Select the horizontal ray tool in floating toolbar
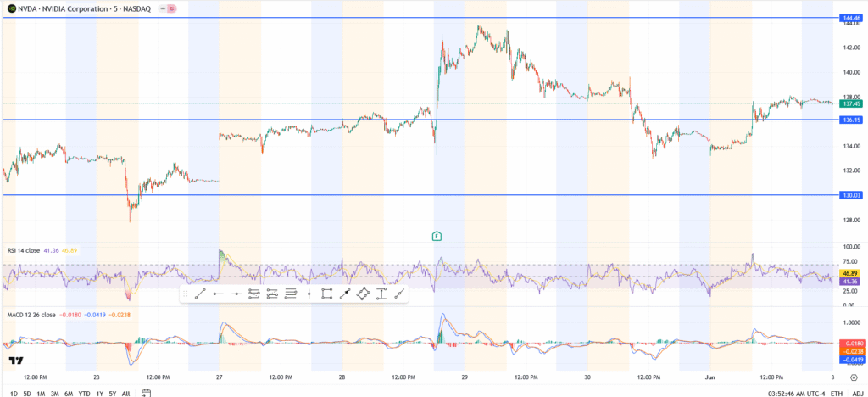The width and height of the screenshot is (868, 397). coord(218,294)
